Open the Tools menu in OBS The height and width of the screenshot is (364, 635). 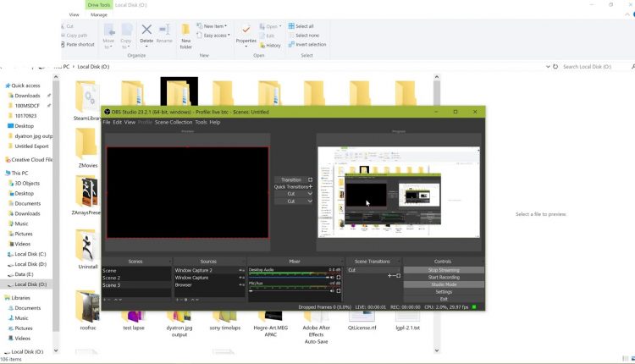point(201,123)
